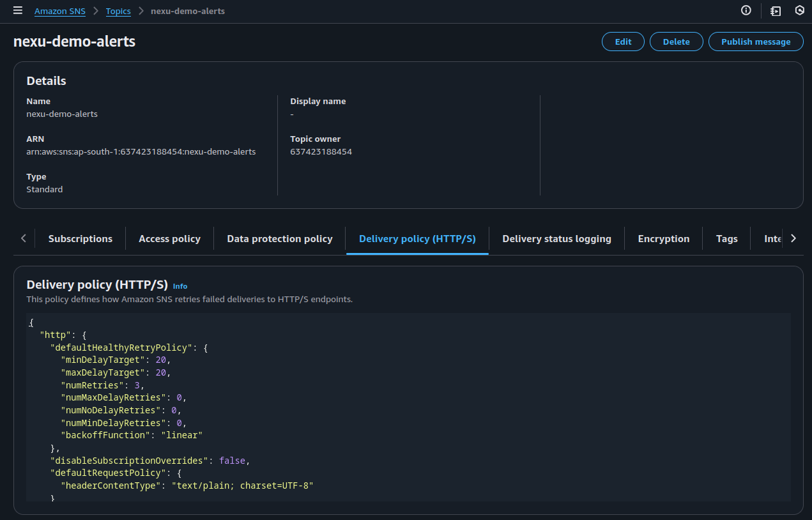812x520 pixels.
Task: Click the Edit button
Action: [623, 42]
